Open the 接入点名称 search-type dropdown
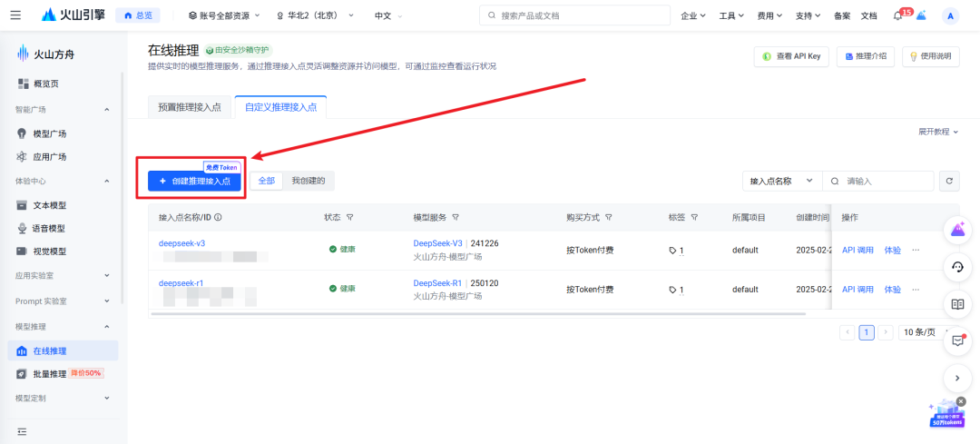This screenshot has width=980, height=444. click(x=782, y=182)
